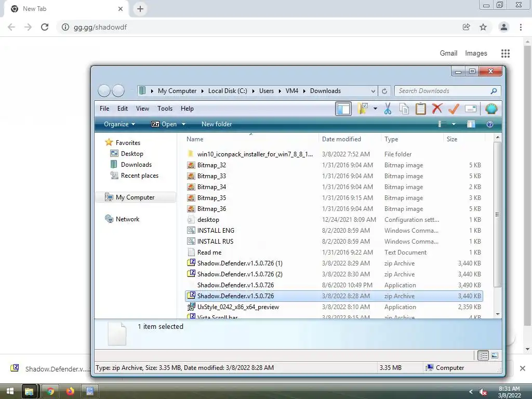Open the Help menu in Explorer
Image resolution: width=532 pixels, height=399 pixels.
point(187,109)
